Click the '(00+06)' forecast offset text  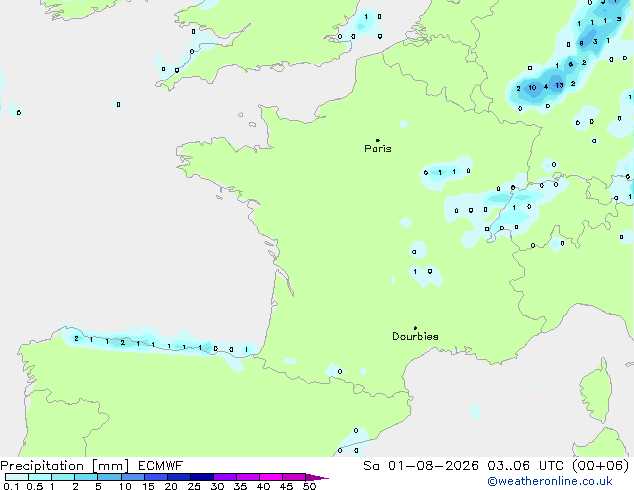click(600, 466)
